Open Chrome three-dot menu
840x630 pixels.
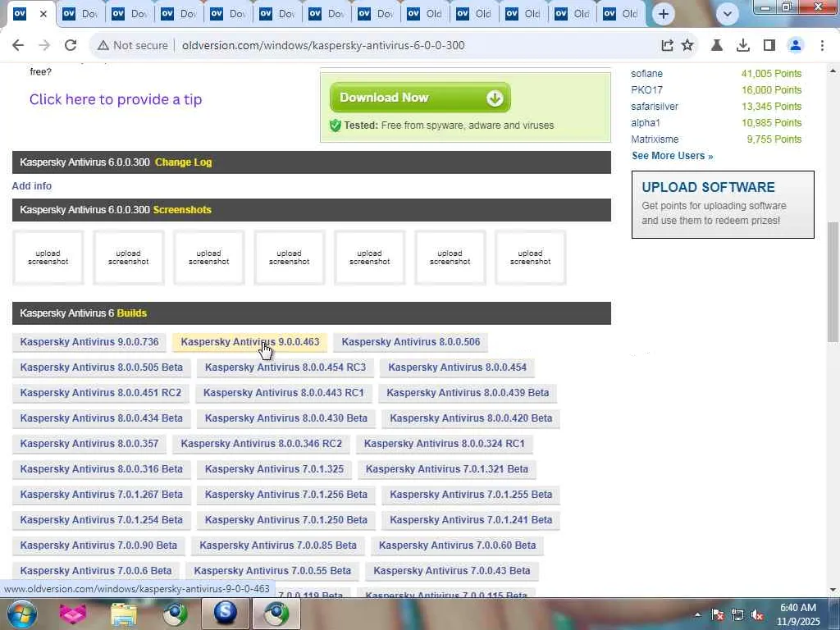pos(822,46)
